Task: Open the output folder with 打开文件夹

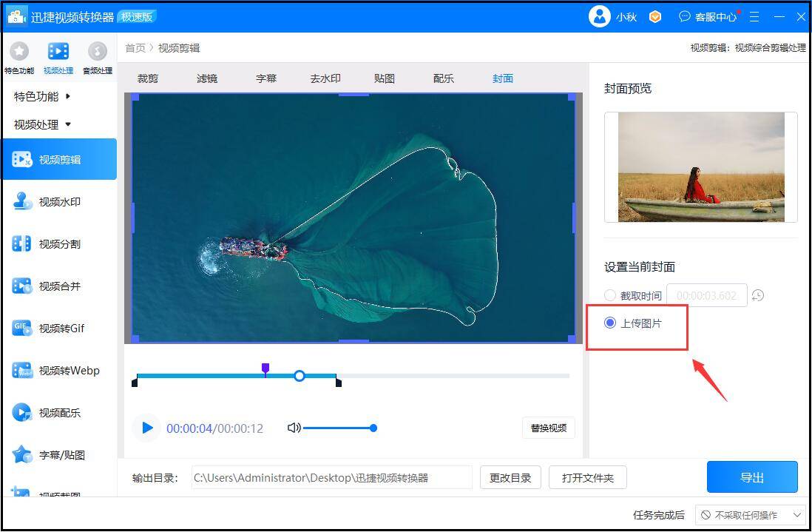Action: pyautogui.click(x=587, y=477)
